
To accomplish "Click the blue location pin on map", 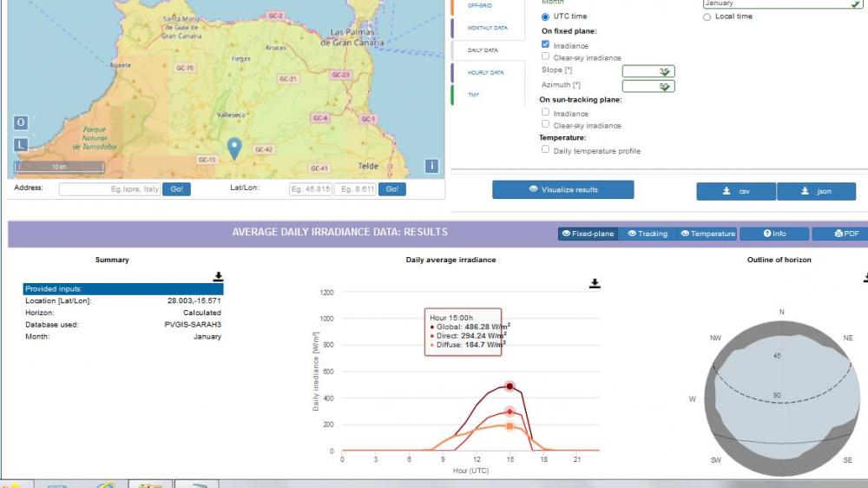I will [234, 148].
